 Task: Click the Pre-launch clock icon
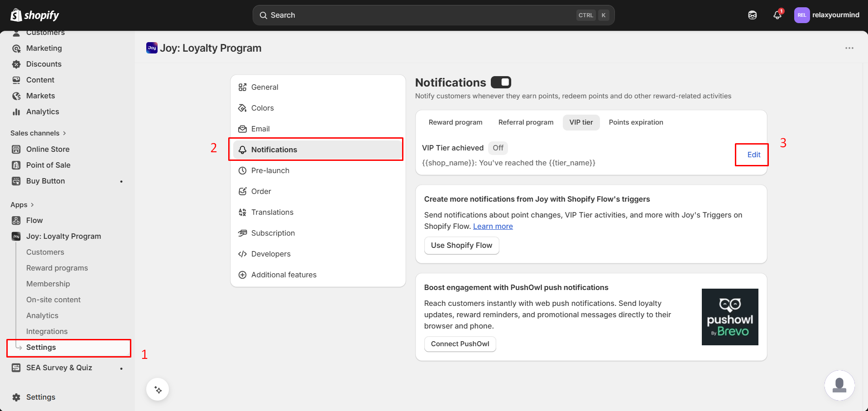click(x=243, y=171)
